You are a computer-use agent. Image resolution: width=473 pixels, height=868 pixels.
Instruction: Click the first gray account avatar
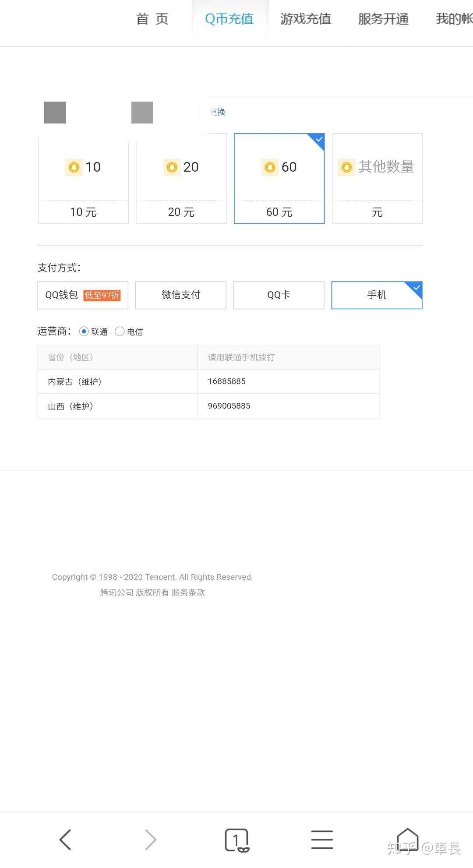55,113
